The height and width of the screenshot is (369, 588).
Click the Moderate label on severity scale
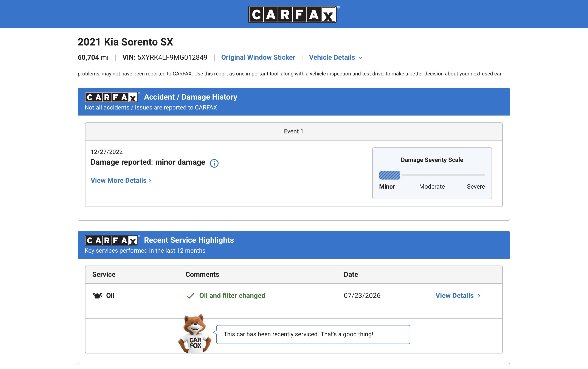pyautogui.click(x=432, y=186)
